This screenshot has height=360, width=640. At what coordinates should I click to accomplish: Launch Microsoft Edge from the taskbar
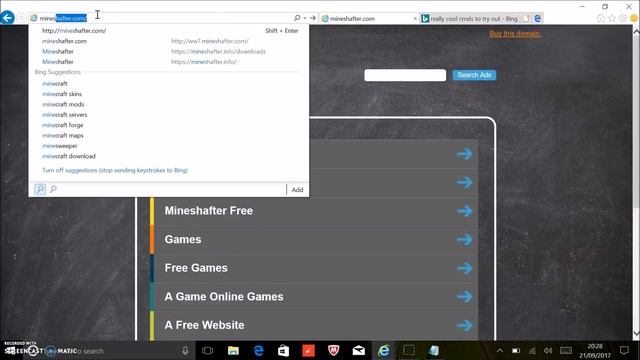tap(258, 351)
